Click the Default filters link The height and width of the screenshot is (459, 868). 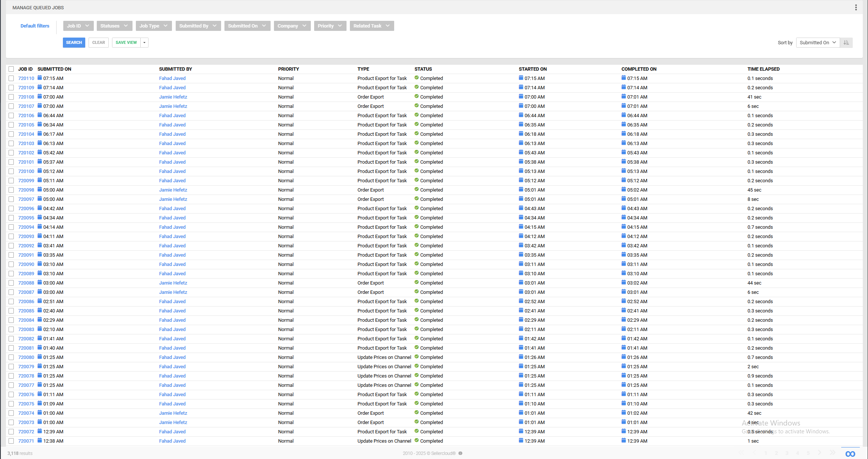coord(35,26)
